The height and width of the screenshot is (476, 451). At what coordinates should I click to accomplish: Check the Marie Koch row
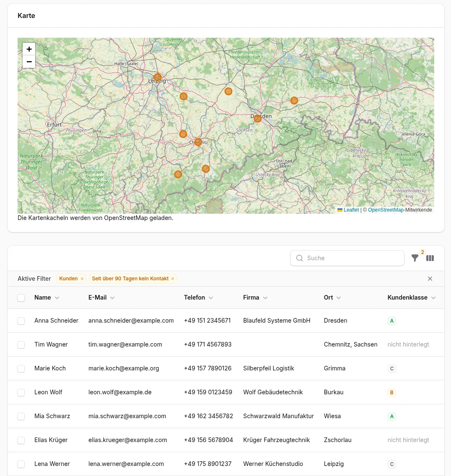pos(21,369)
